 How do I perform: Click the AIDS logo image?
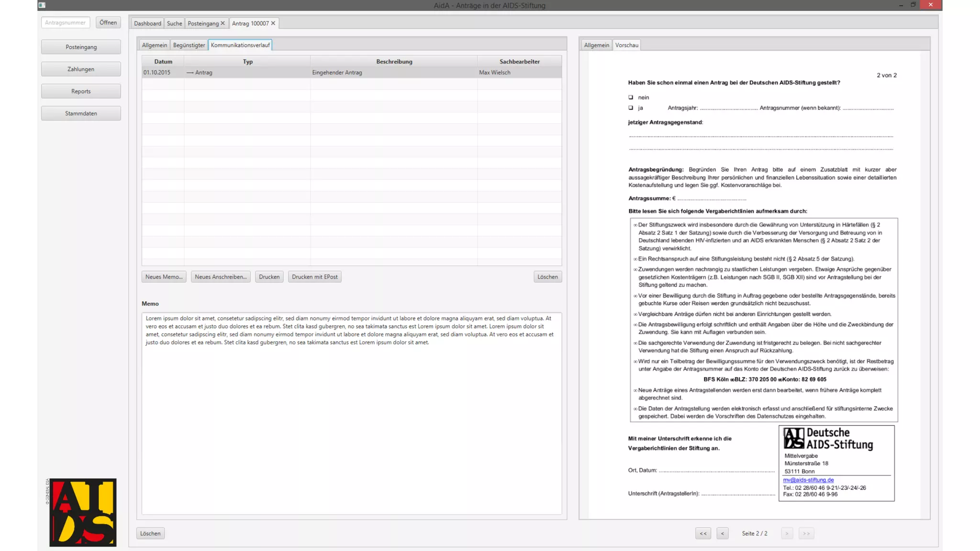tap(83, 512)
